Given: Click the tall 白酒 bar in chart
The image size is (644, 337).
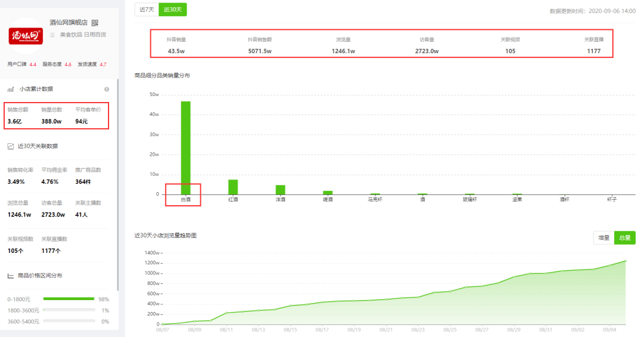Looking at the screenshot, I should [x=185, y=148].
